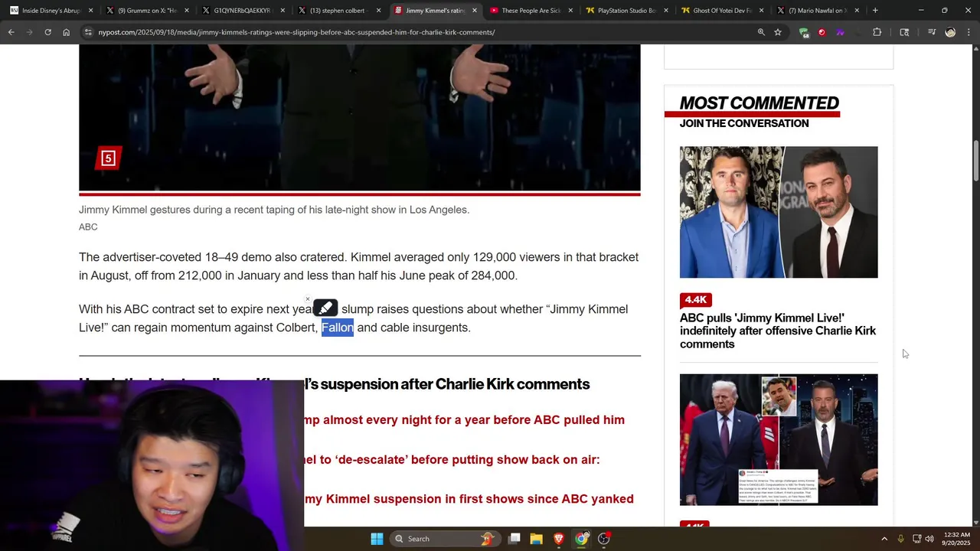980x551 pixels.
Task: Click the gallery number 5 badge
Action: 108,158
